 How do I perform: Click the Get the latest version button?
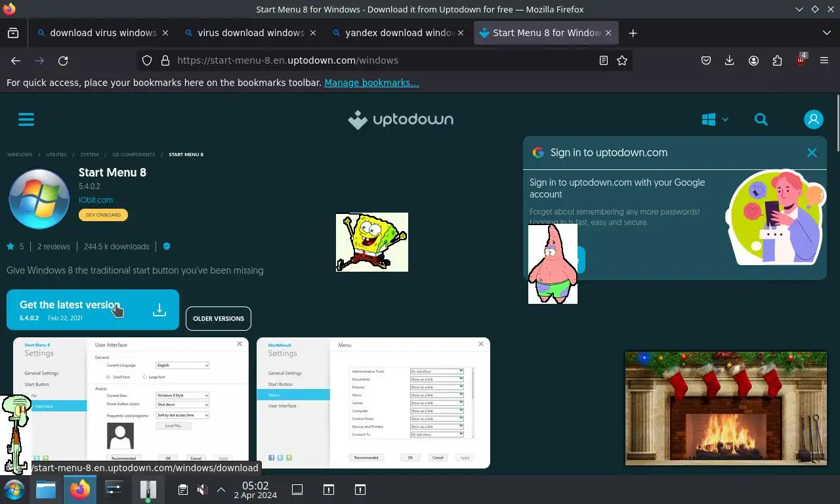(93, 310)
